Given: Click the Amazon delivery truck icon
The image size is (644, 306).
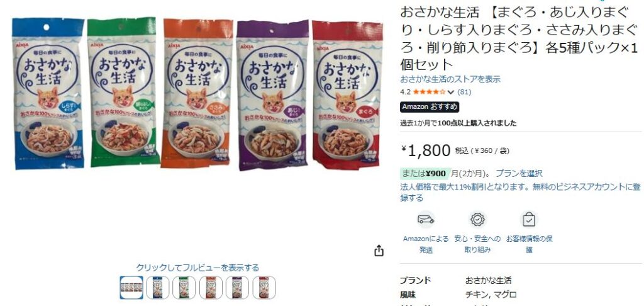Looking at the screenshot, I should [426, 219].
